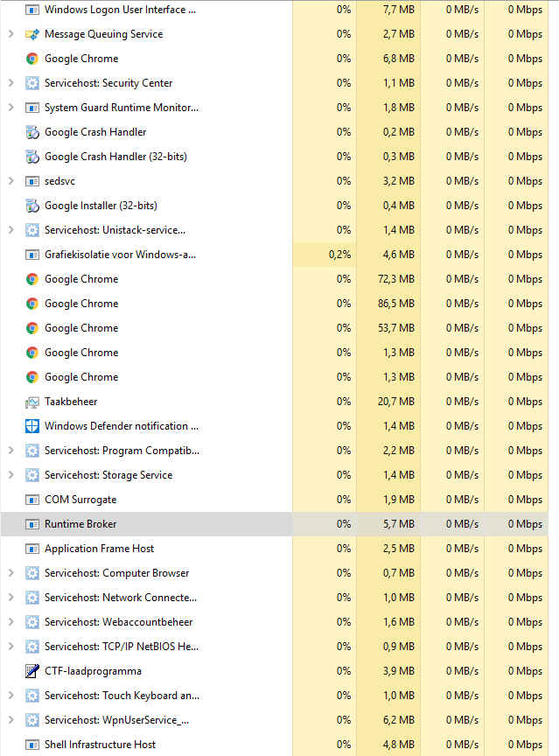Expand Servicehost: Touch Keyboard entry
Viewport: 559px width, 756px height.
coord(10,696)
